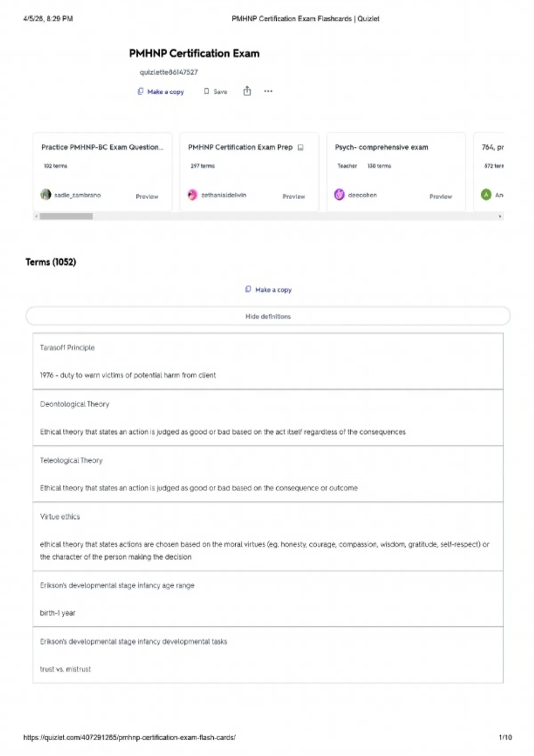Click icon next to PMHNP Certification Exam Prep
Image resolution: width=534 pixels, height=756 pixels.
(x=300, y=147)
